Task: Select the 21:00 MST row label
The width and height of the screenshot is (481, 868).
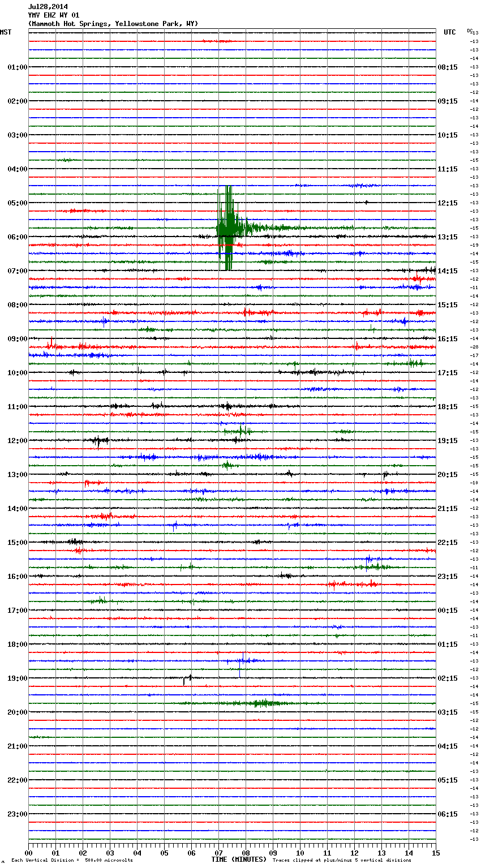Action: [x=18, y=746]
